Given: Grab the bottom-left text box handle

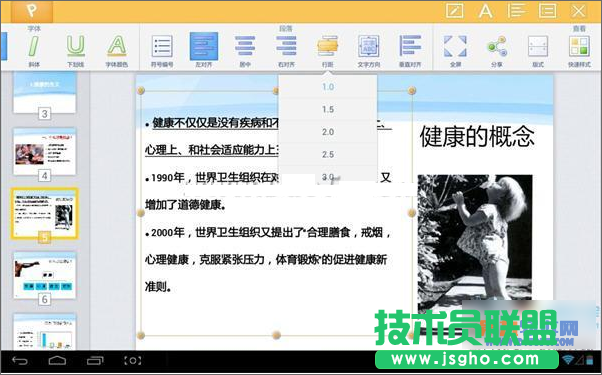Looking at the screenshot, I should pyautogui.click(x=141, y=335).
